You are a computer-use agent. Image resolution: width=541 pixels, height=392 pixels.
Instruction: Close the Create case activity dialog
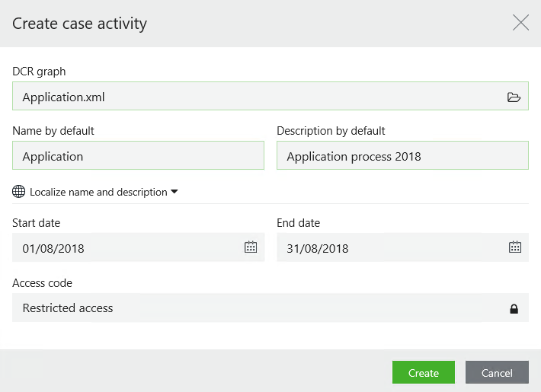point(520,23)
